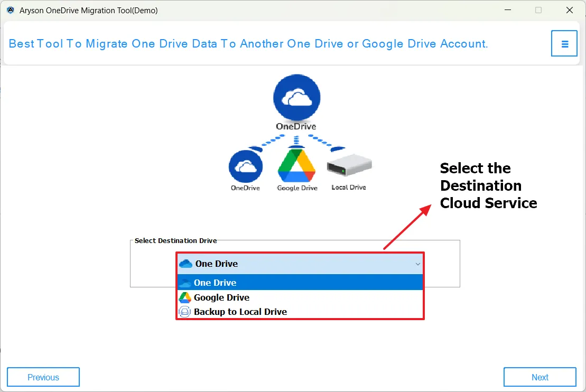
Task: Click the Aryson logo in title bar
Action: tap(10, 10)
